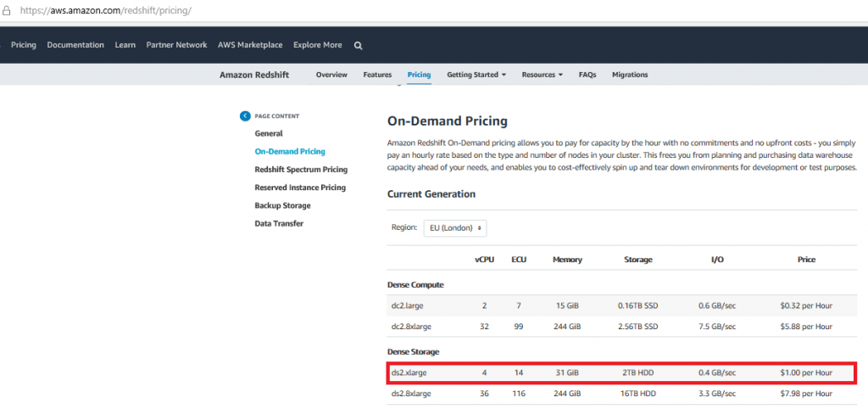Select the Pricing tab in Redshift subnav
This screenshot has height=420, width=868.
419,75
